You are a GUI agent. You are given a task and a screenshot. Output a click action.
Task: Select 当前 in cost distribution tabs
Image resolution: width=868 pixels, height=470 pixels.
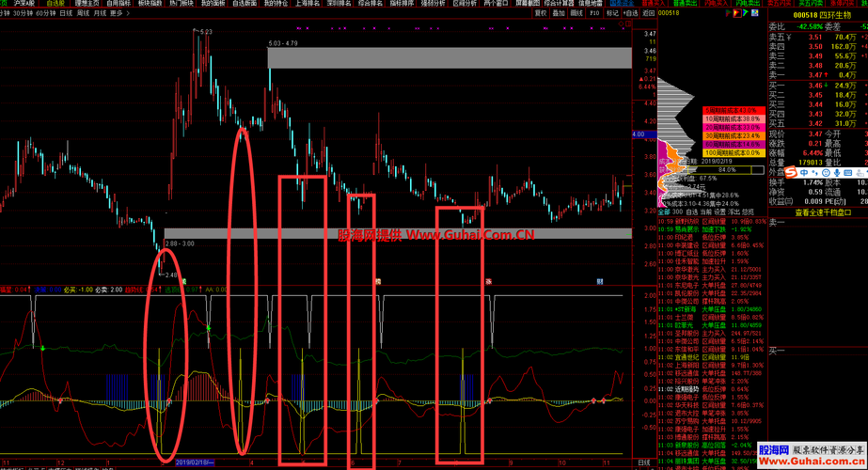pos(706,212)
